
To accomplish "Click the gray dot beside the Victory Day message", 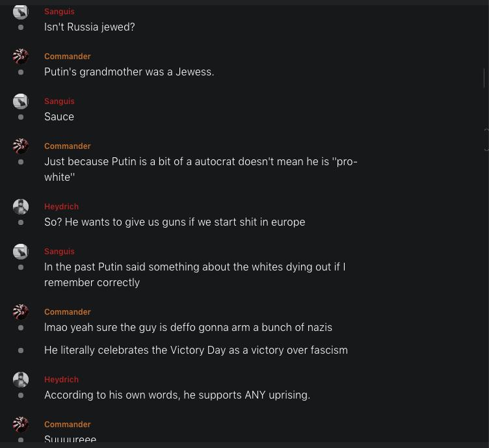I will click(21, 350).
